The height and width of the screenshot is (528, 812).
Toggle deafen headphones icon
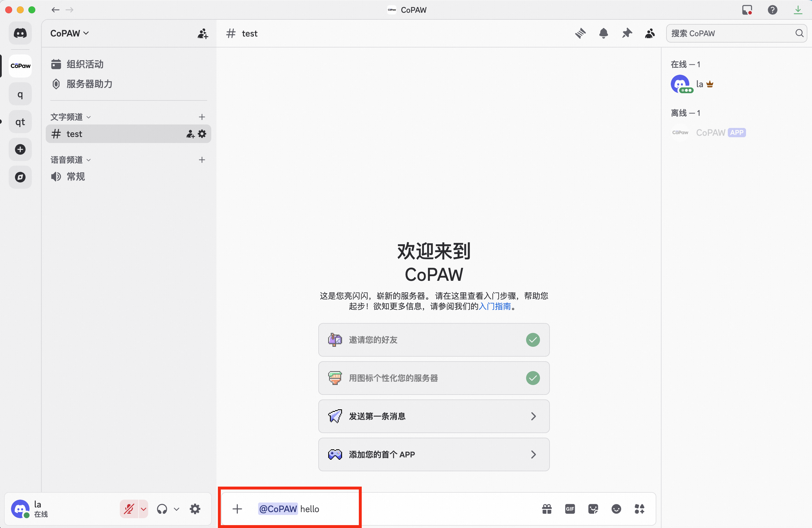pos(162,509)
